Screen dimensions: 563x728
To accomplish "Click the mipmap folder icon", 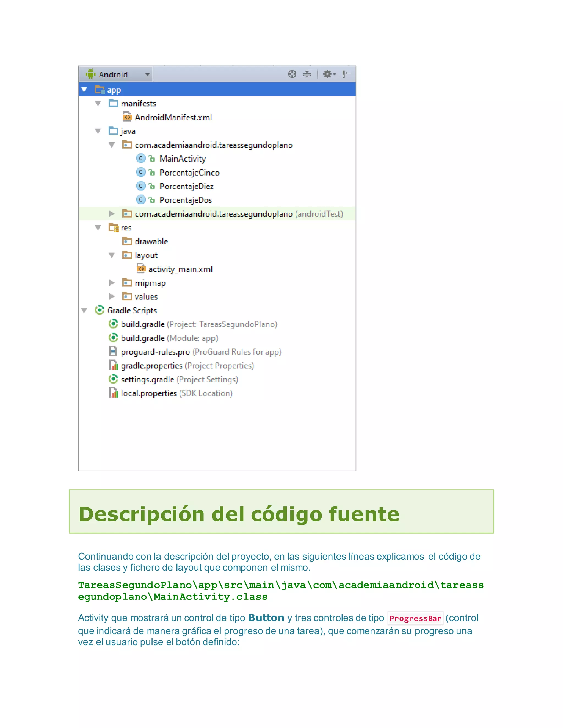I will click(127, 282).
